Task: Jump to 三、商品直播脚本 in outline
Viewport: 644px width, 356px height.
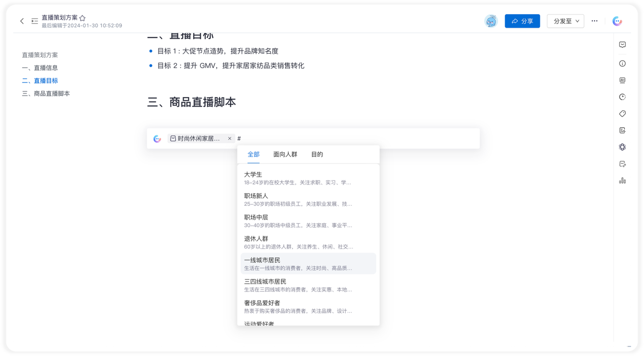Action: point(46,94)
